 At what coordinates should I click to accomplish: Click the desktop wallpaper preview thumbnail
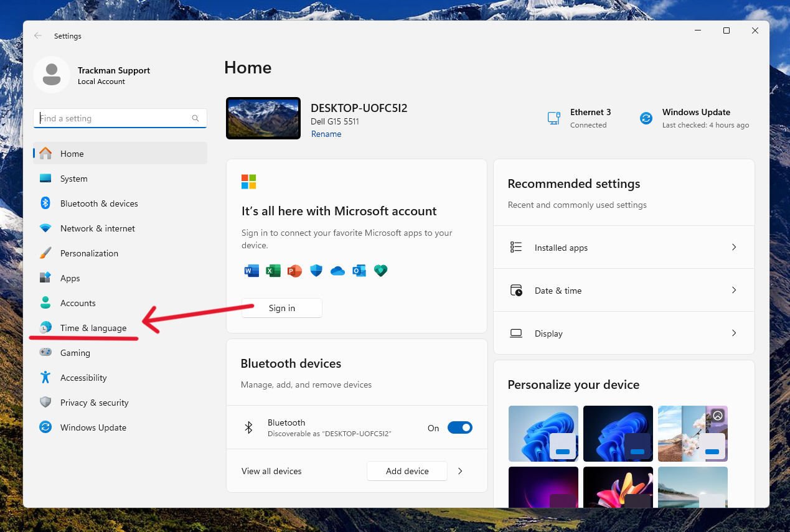(x=263, y=118)
